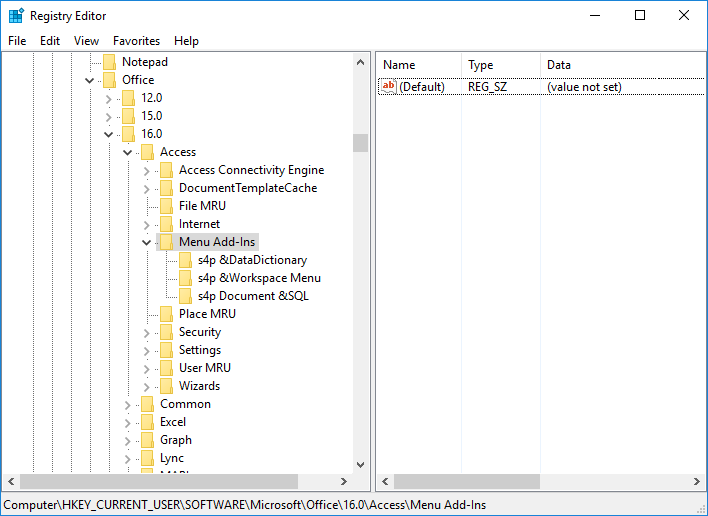Click the 12.0 key folder icon
Screen dimensions: 708x516
click(x=128, y=98)
